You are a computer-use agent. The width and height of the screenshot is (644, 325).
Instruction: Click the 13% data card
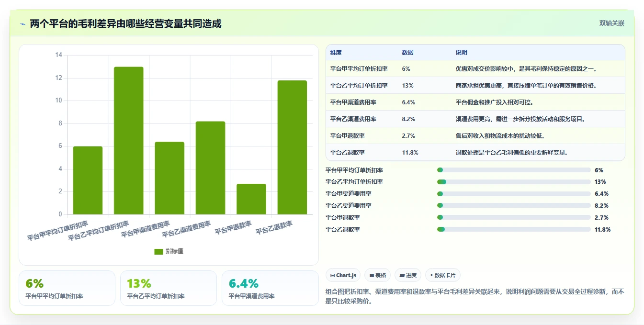click(169, 288)
